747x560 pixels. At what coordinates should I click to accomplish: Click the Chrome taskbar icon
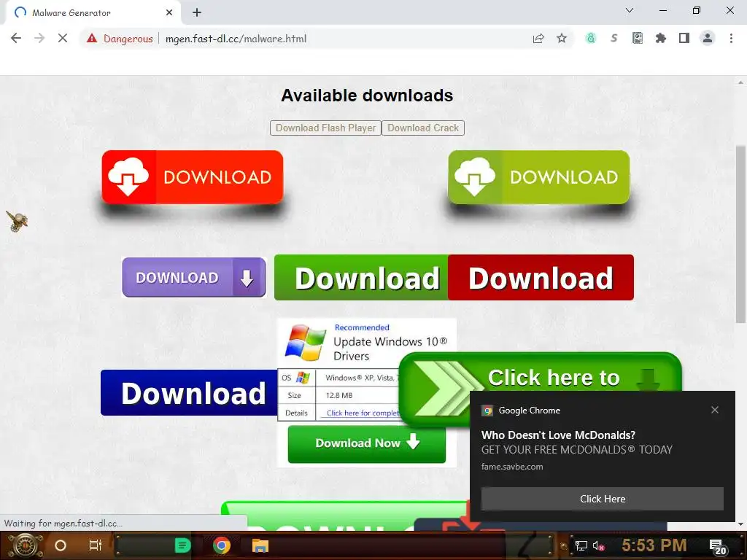[x=222, y=545]
